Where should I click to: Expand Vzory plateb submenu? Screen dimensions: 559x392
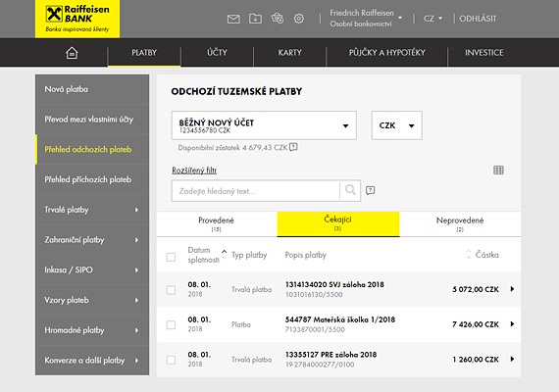92,300
